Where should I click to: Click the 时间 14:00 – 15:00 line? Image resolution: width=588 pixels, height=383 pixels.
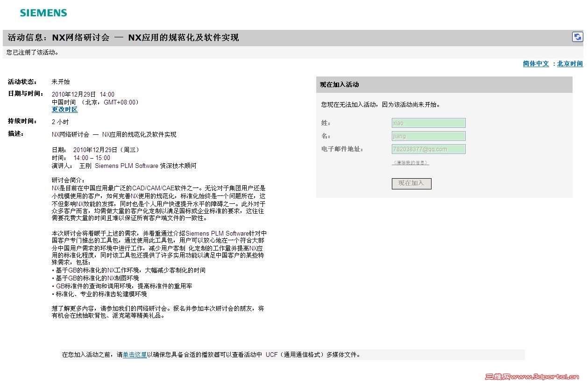(81, 158)
